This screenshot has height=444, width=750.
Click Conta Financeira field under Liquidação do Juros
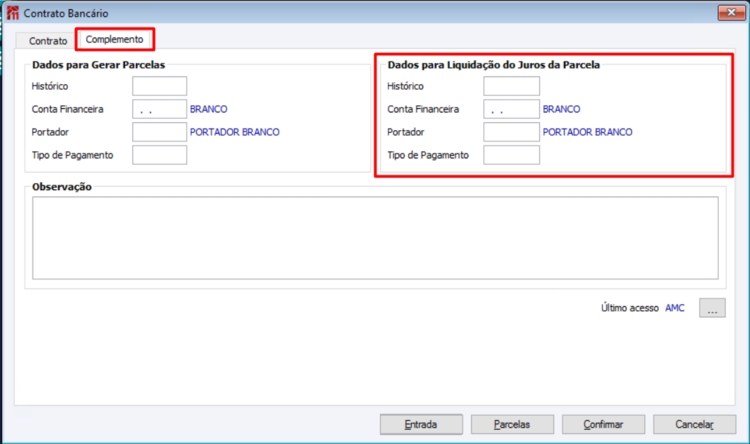[x=511, y=109]
